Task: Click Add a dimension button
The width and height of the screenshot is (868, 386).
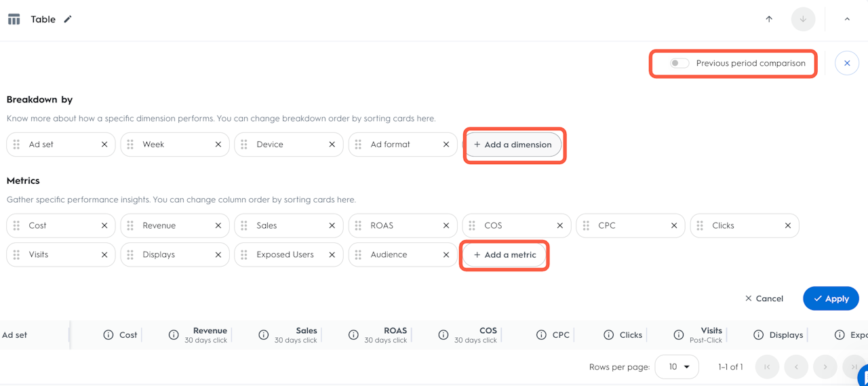Action: (513, 144)
